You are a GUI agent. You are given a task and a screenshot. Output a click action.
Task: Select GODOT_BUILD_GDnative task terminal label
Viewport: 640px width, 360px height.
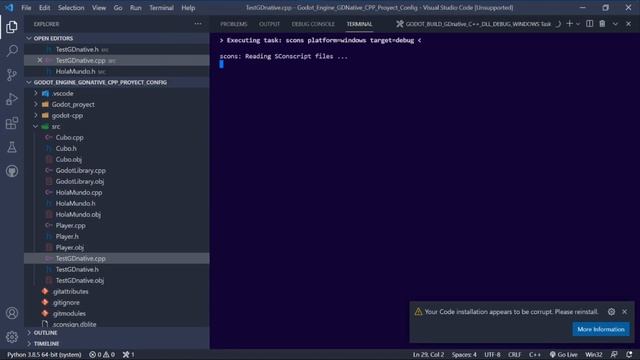[473, 24]
